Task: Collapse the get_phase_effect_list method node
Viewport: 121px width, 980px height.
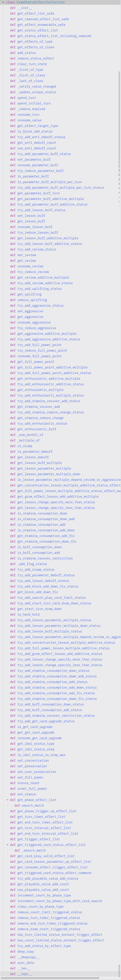Action: 7,800
